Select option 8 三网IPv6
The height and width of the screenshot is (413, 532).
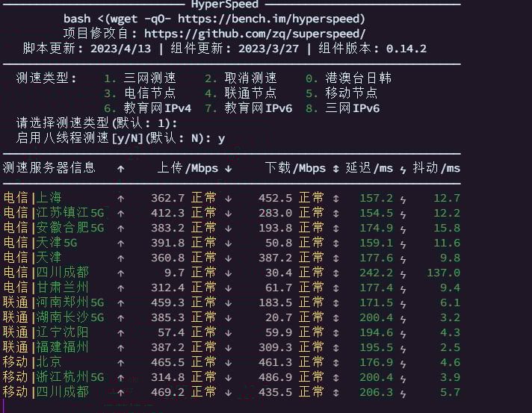pyautogui.click(x=343, y=108)
